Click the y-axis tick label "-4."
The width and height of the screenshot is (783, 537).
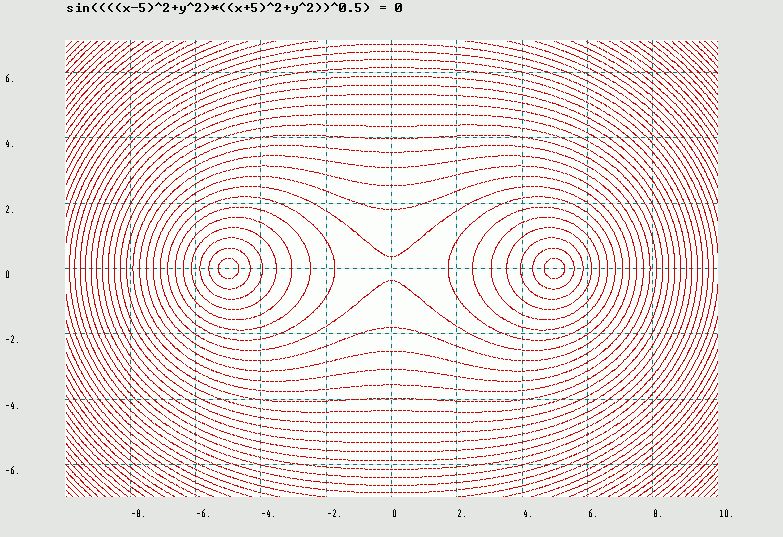coord(11,406)
